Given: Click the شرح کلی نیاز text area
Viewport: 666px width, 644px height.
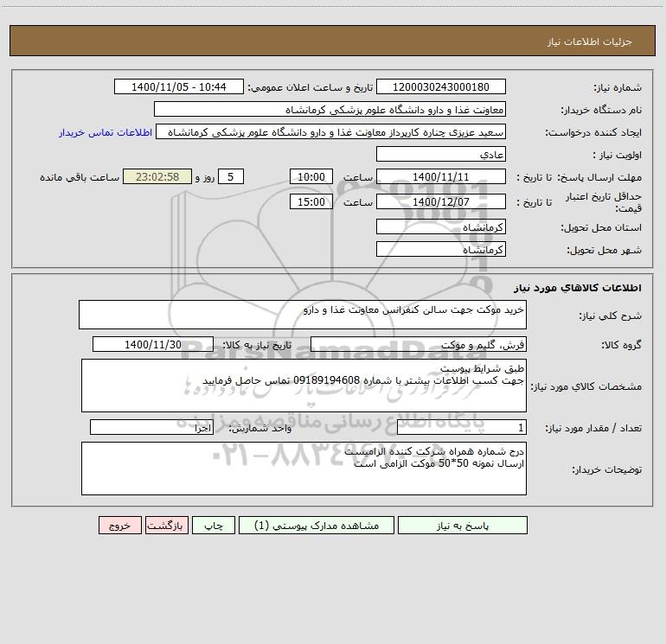Looking at the screenshot, I should [x=303, y=315].
